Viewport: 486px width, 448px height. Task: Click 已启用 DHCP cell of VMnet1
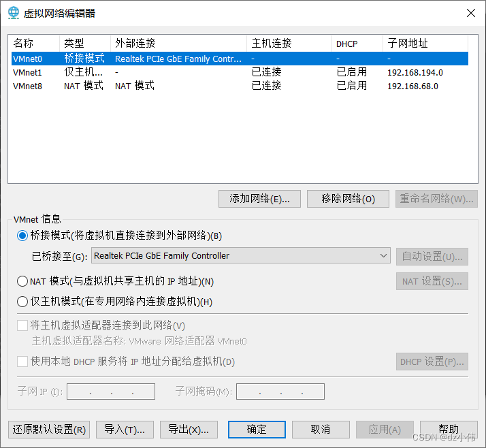352,72
